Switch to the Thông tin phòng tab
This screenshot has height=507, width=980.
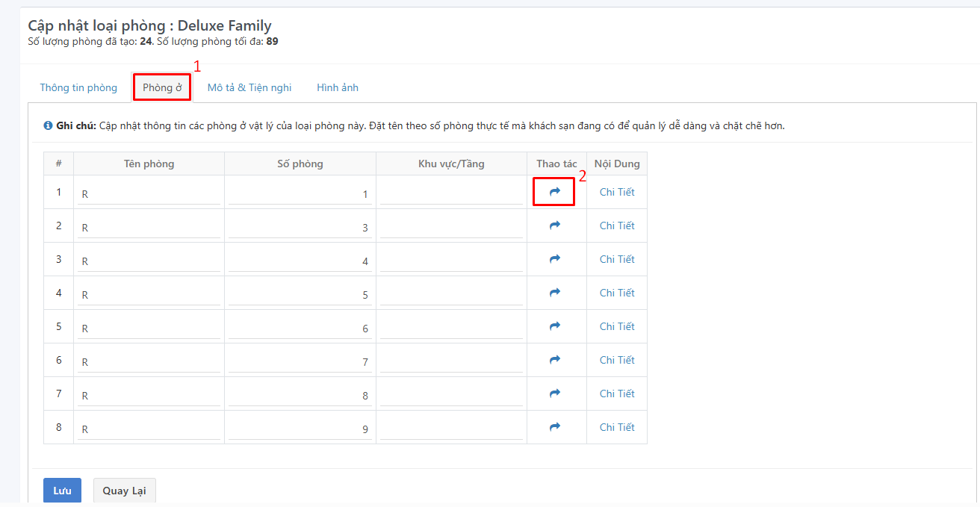78,87
